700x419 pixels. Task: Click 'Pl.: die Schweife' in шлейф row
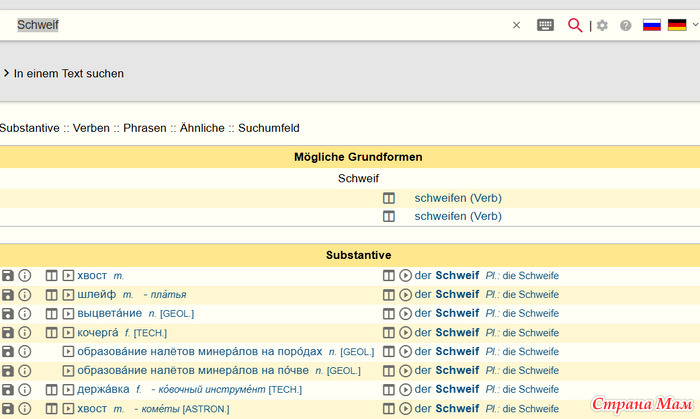[x=522, y=295]
